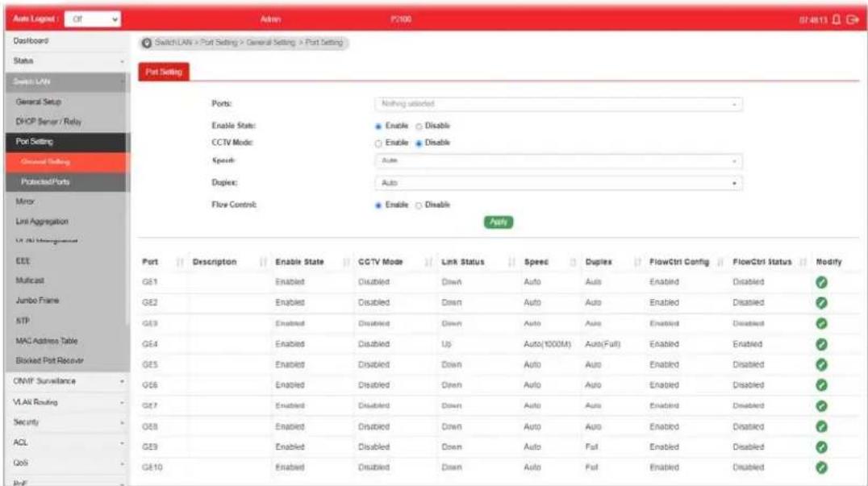868x486 pixels.
Task: Click the GE10 port name cell
Action: point(152,467)
